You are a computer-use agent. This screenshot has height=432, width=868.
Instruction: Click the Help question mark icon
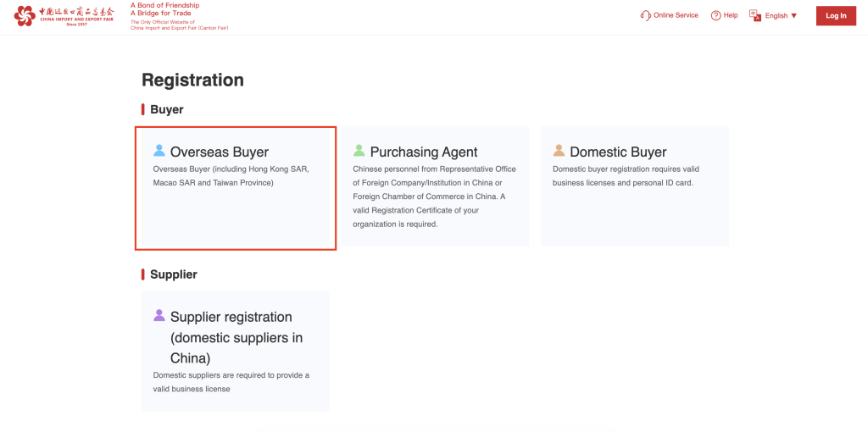tap(715, 15)
